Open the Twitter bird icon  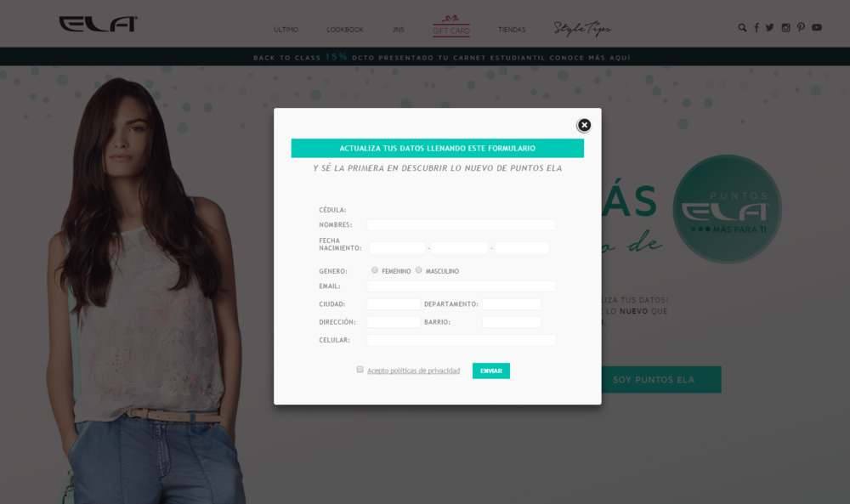pos(770,28)
